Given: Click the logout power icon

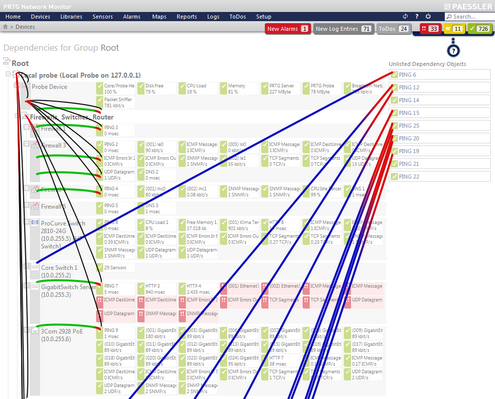Looking at the screenshot, I should coord(428,16).
